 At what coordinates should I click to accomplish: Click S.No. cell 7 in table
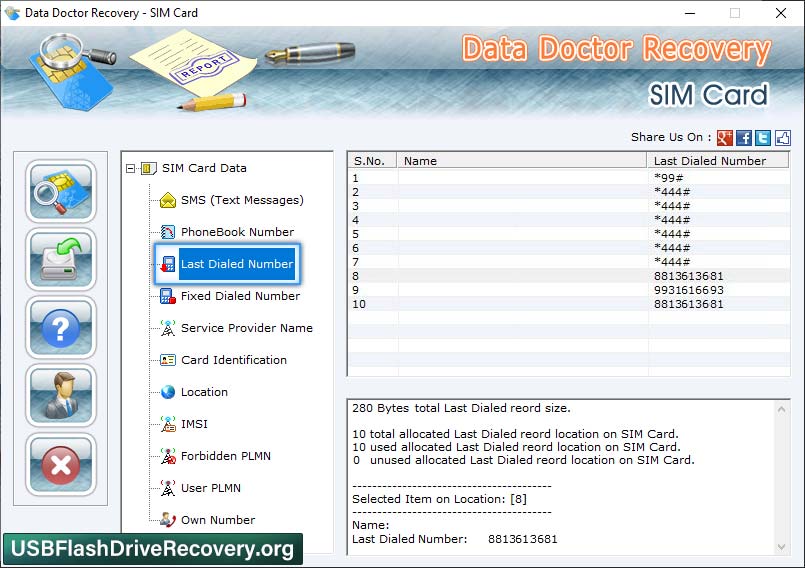tap(356, 262)
